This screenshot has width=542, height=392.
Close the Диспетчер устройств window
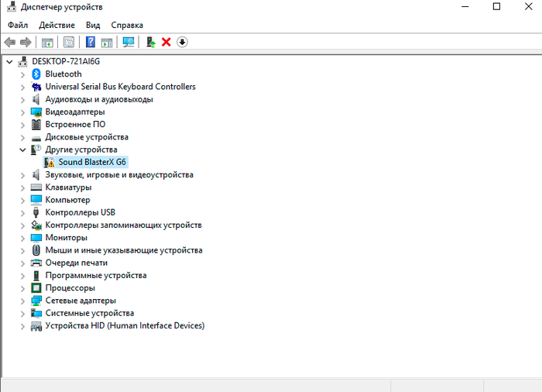click(x=528, y=6)
